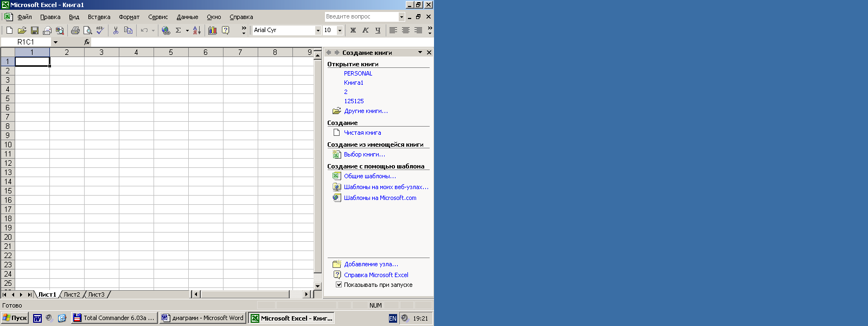Open the task pane title dropdown menu
This screenshot has width=868, height=326.
point(420,53)
